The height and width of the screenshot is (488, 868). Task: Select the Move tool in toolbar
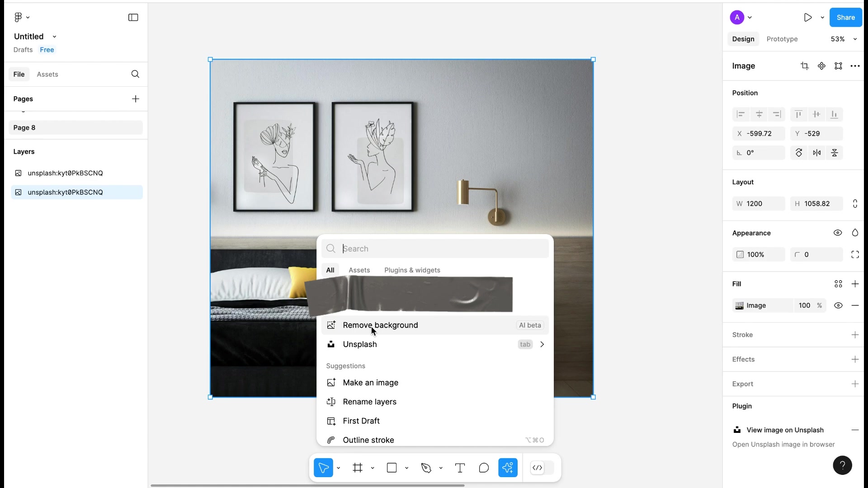(x=324, y=468)
